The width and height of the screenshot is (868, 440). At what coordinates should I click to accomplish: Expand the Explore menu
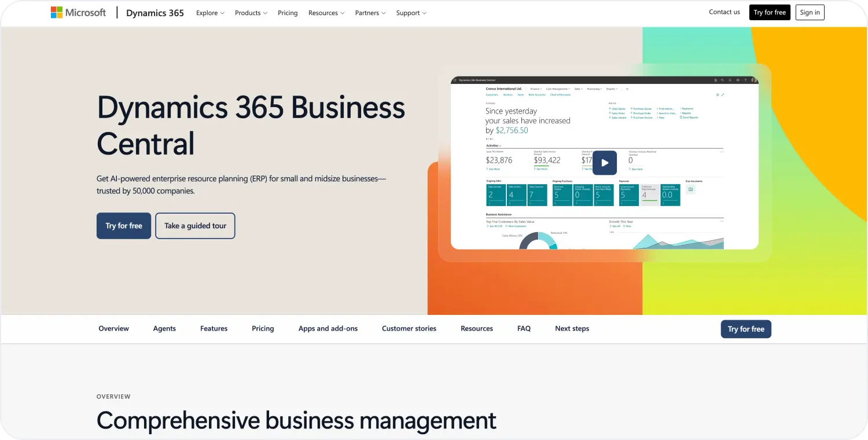(210, 13)
